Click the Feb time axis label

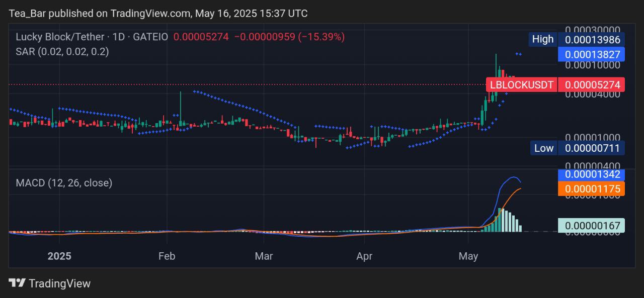pyautogui.click(x=167, y=256)
